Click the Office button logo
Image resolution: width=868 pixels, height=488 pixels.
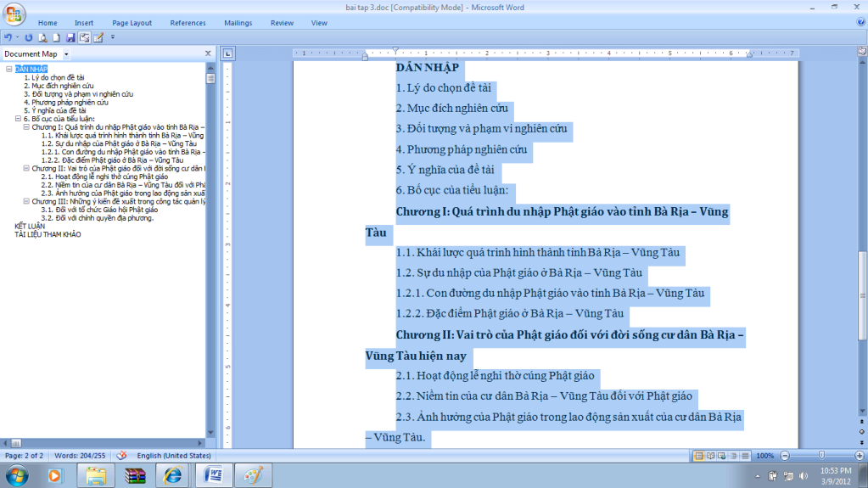(x=14, y=14)
